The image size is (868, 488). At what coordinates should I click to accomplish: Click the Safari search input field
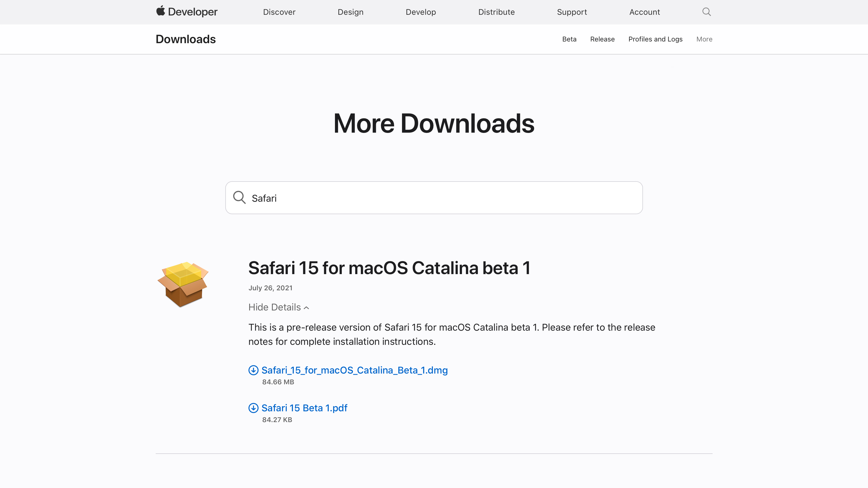434,198
